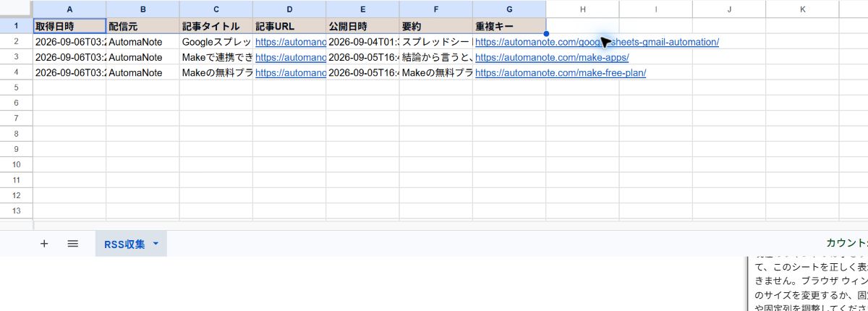
Task: Select column F header
Action: pyautogui.click(x=435, y=9)
